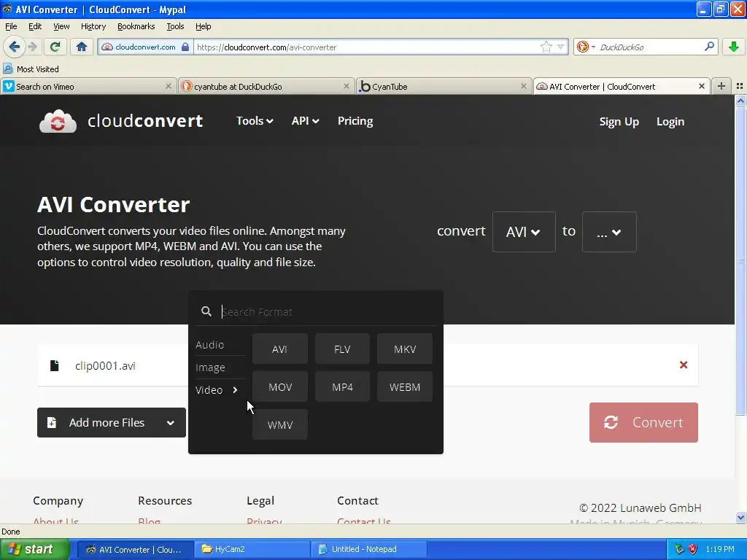The height and width of the screenshot is (560, 747).
Task: Choose MOV output format
Action: 279,387
